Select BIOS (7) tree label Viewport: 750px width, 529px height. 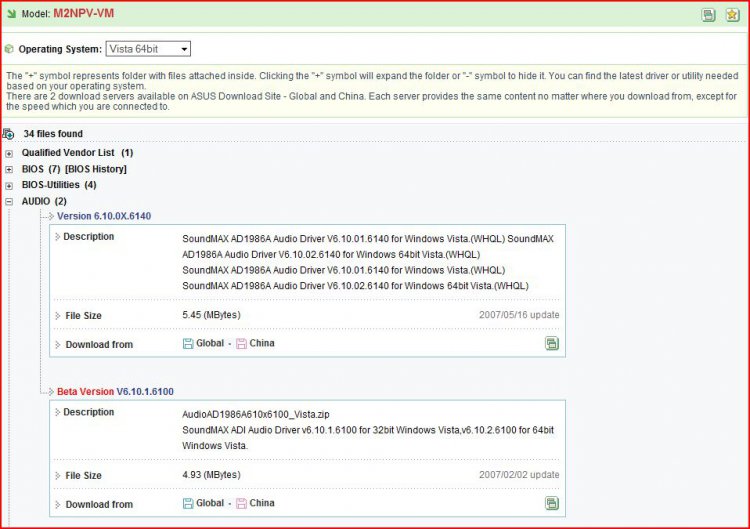point(41,169)
